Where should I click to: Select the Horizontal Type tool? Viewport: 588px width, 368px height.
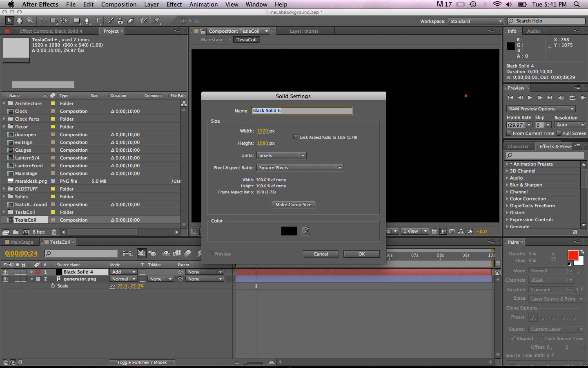(x=98, y=20)
